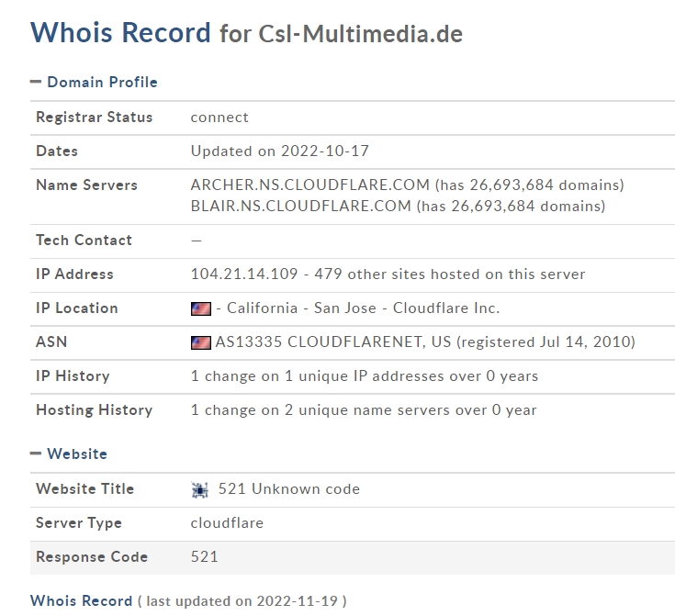
Task: Collapse the Domain Profile section
Action: (35, 82)
